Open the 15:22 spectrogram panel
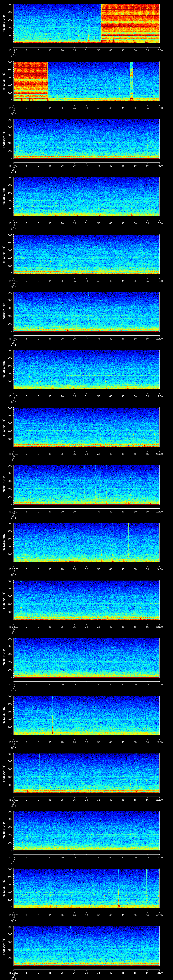 coord(86,484)
